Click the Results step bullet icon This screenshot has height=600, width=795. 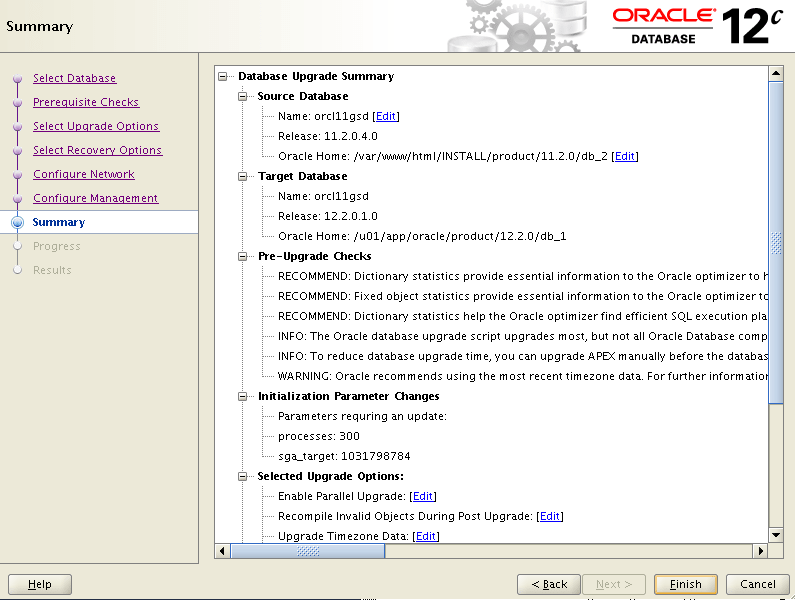18,270
